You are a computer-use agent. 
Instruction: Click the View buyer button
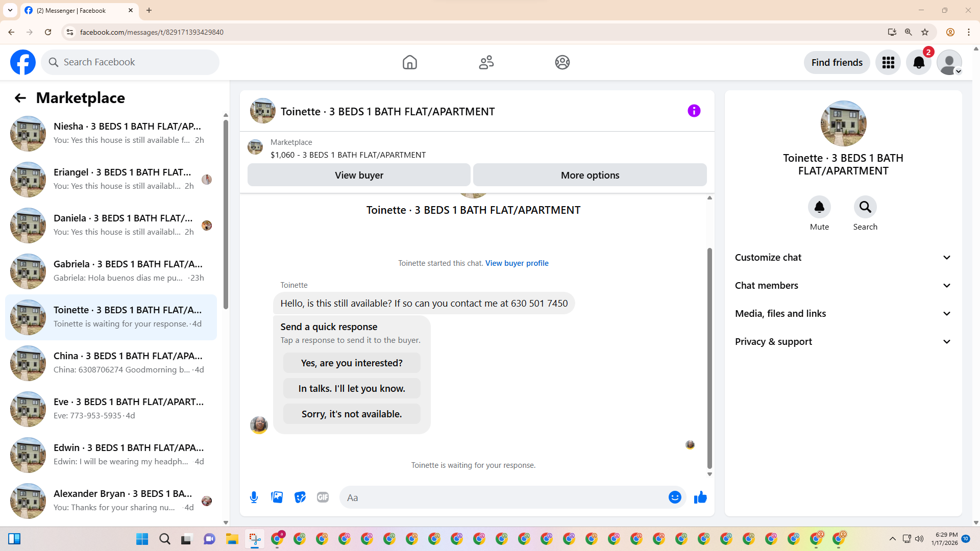(x=359, y=175)
